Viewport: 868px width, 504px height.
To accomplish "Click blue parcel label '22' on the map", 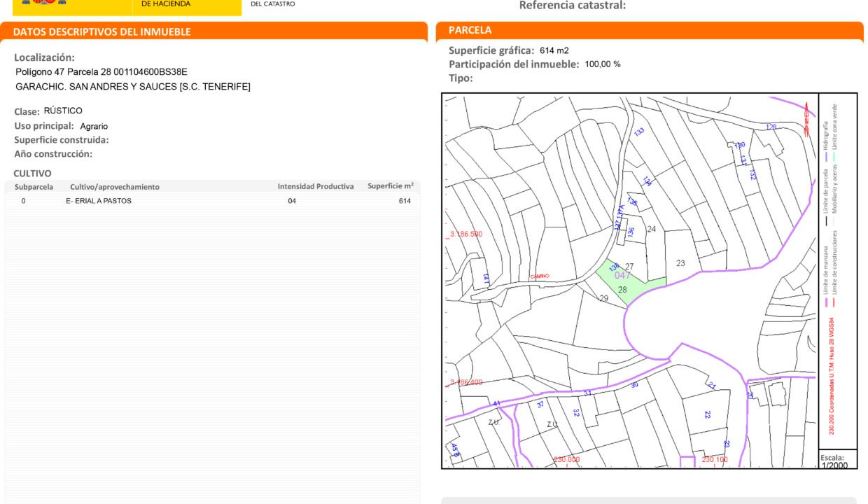I will [708, 414].
